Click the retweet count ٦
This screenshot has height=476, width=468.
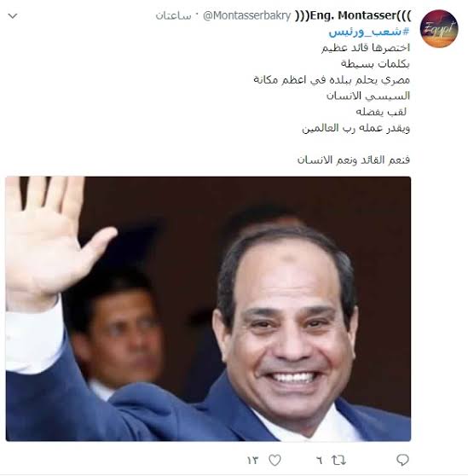coord(319,461)
